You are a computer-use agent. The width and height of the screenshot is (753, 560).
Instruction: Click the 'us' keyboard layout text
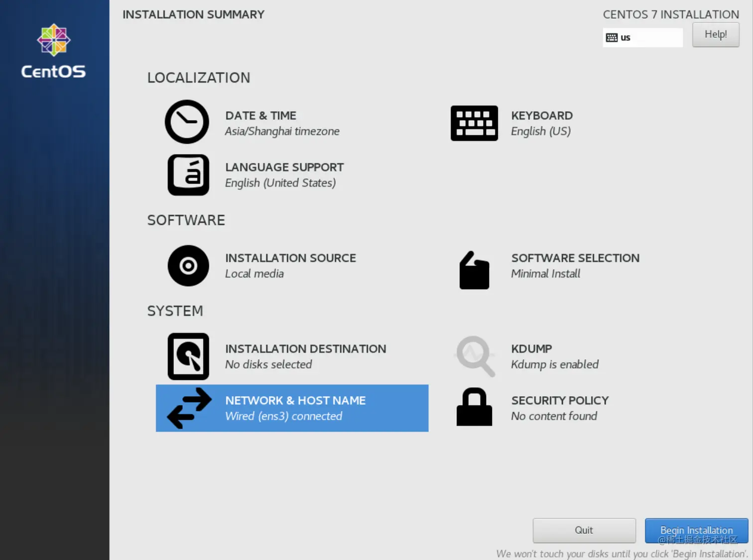(x=626, y=37)
